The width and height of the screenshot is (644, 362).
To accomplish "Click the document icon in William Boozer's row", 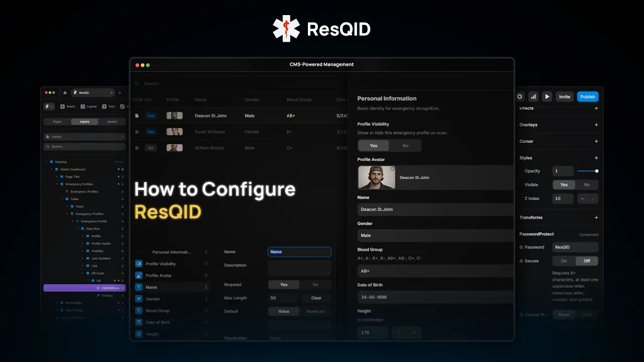I will [137, 148].
